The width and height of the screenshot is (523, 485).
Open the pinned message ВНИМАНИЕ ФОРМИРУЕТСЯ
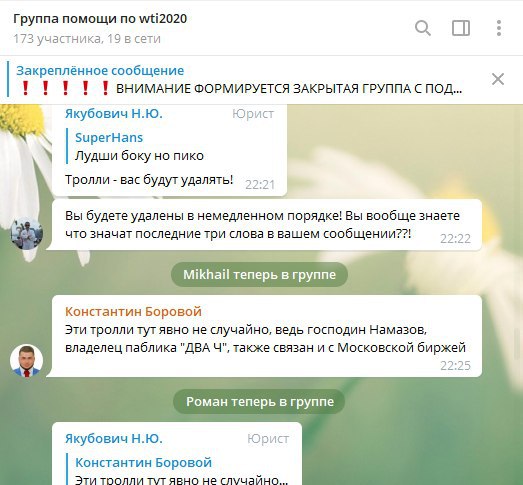point(240,80)
